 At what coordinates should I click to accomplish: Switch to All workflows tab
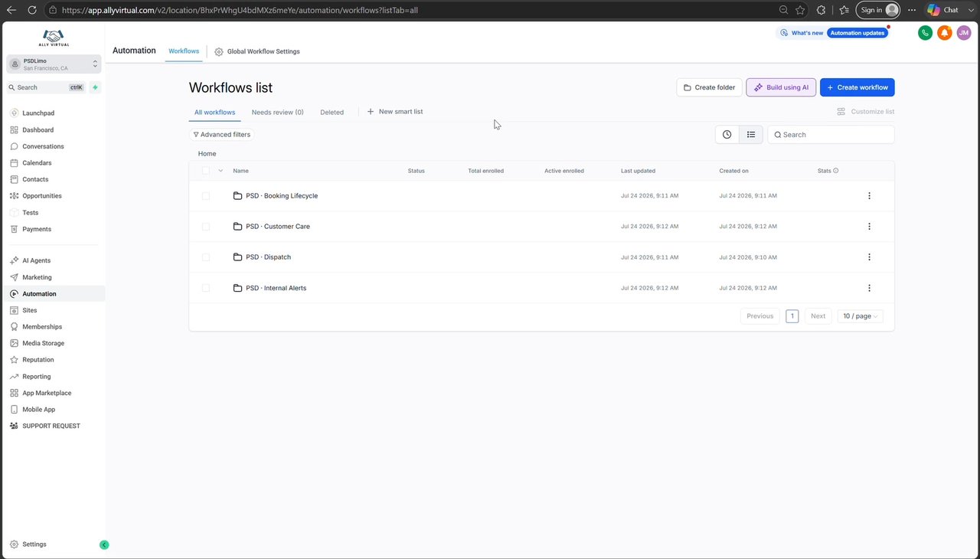click(x=214, y=112)
